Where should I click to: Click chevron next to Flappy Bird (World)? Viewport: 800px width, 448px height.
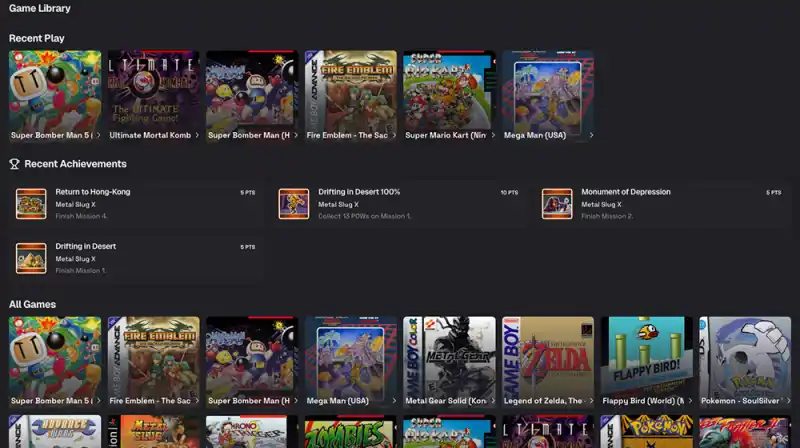point(690,401)
